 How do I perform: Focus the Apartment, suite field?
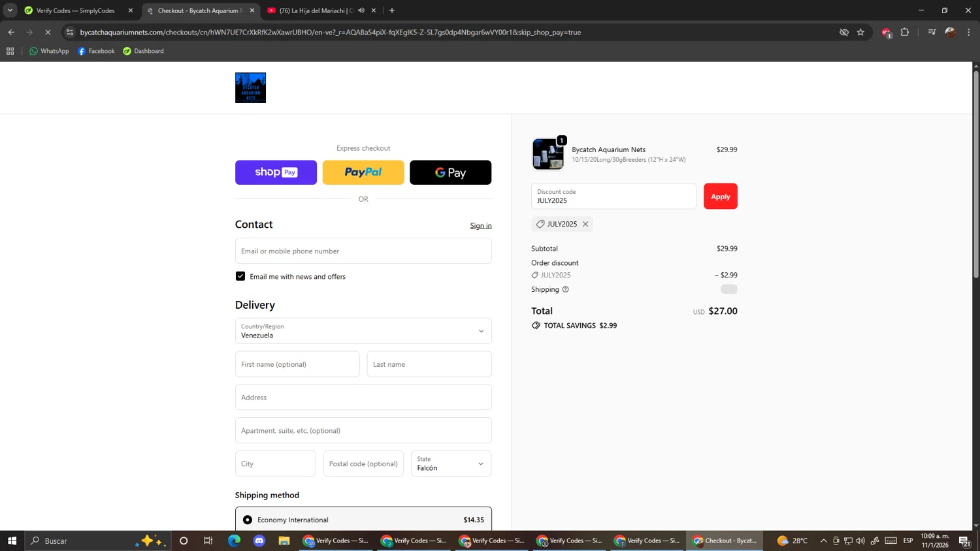pos(363,430)
